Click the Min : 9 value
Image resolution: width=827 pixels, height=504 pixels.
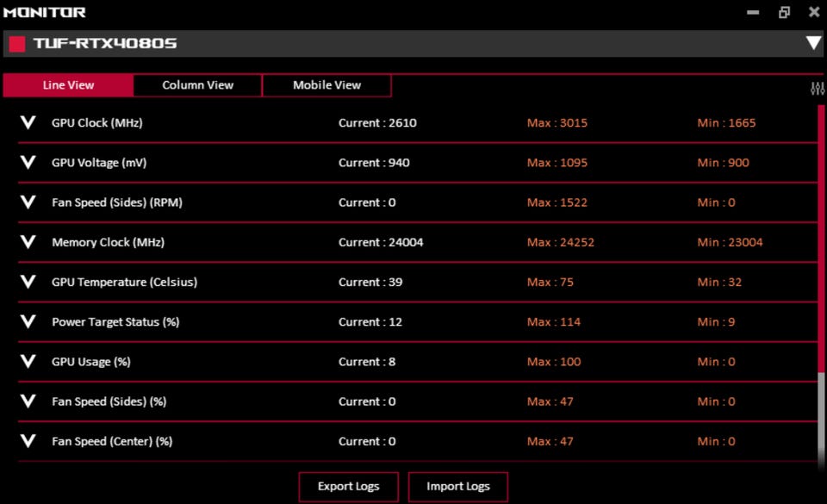[716, 321]
